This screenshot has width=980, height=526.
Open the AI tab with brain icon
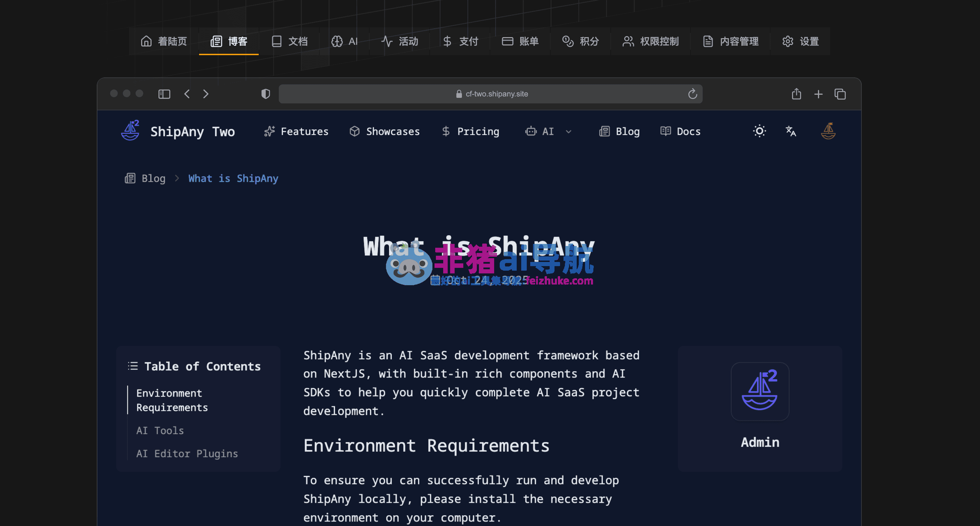tap(344, 41)
